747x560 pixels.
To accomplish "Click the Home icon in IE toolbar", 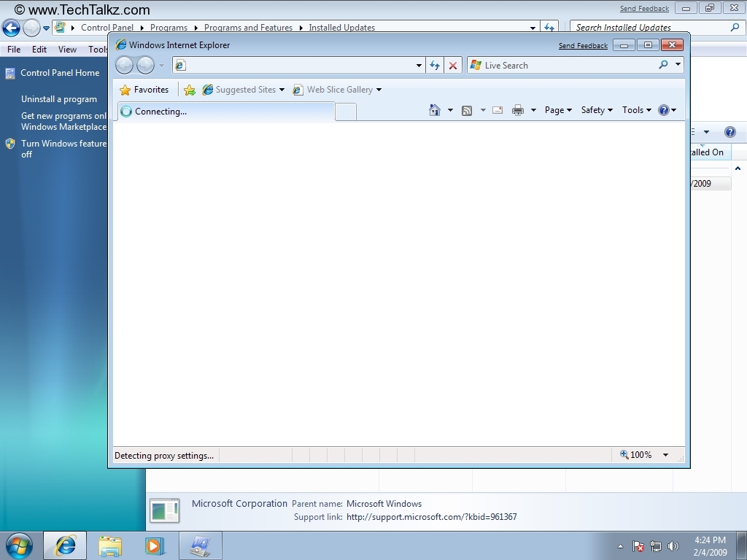I will click(x=435, y=110).
